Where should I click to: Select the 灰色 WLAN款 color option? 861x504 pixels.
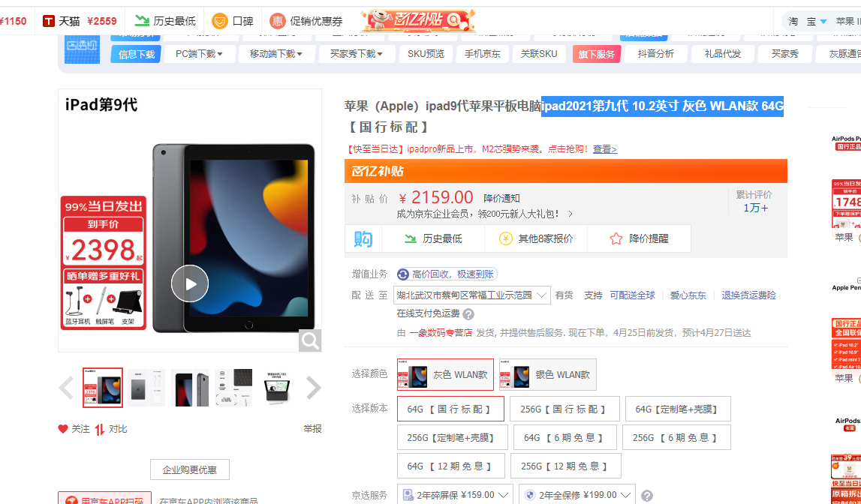tap(444, 374)
